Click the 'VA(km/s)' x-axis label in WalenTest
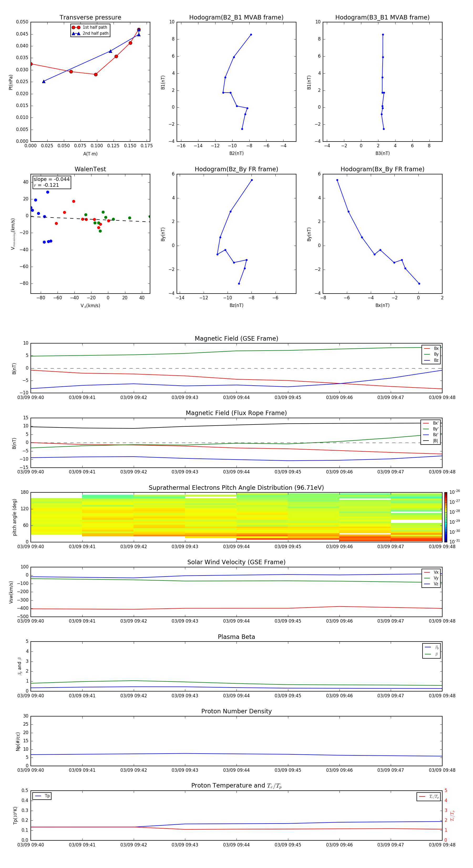473x868 pixels. pyautogui.click(x=90, y=306)
